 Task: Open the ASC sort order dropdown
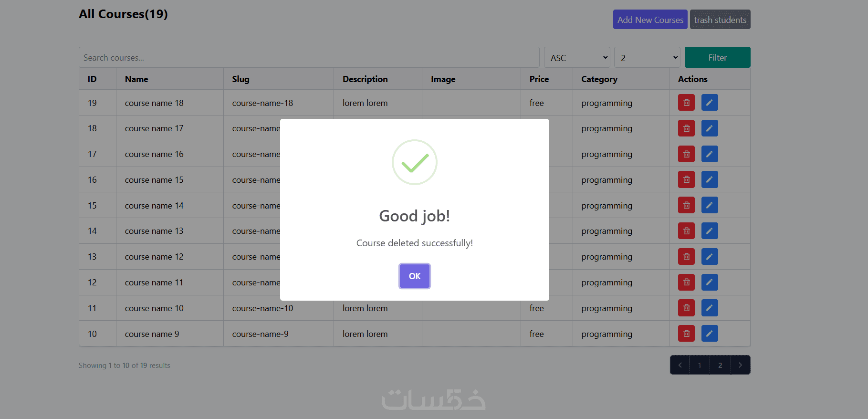(577, 58)
